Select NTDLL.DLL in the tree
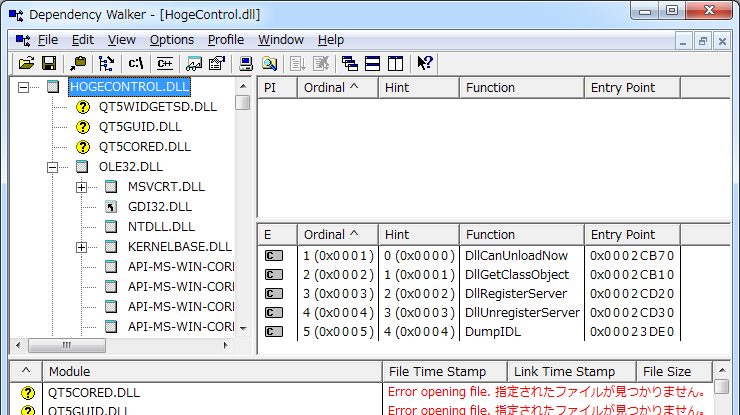The image size is (740, 415). [161, 227]
